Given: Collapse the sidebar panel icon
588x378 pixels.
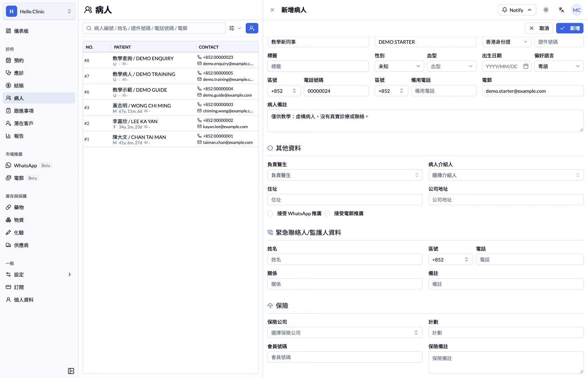Looking at the screenshot, I should pos(71,371).
